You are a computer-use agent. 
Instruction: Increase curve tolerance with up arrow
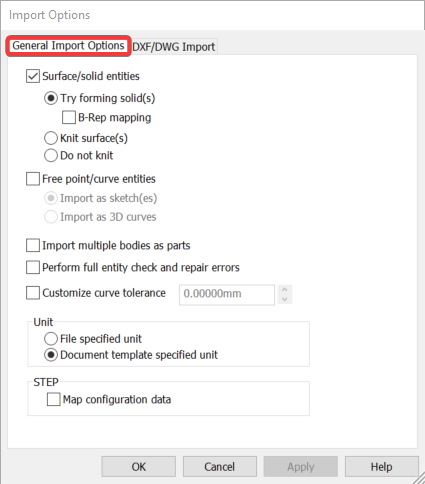[x=285, y=289]
